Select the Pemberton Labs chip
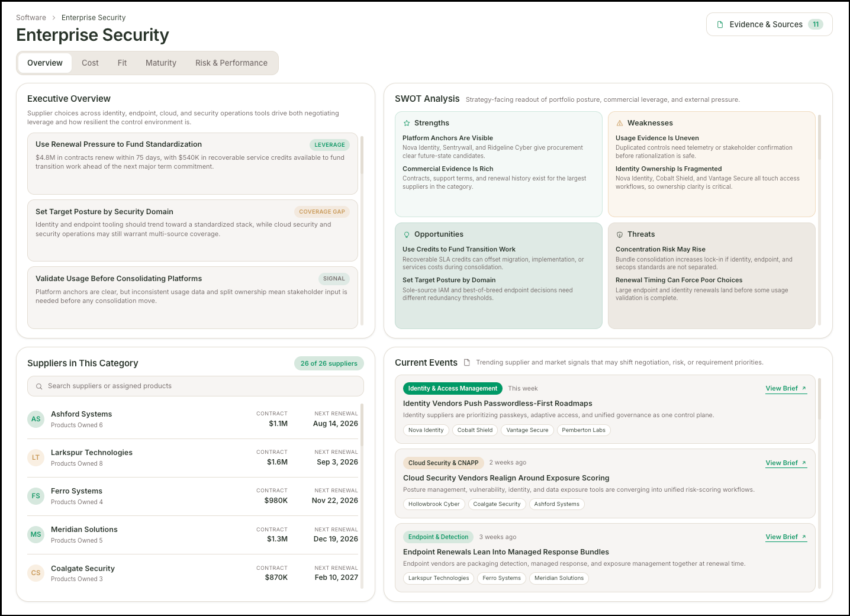 click(584, 430)
